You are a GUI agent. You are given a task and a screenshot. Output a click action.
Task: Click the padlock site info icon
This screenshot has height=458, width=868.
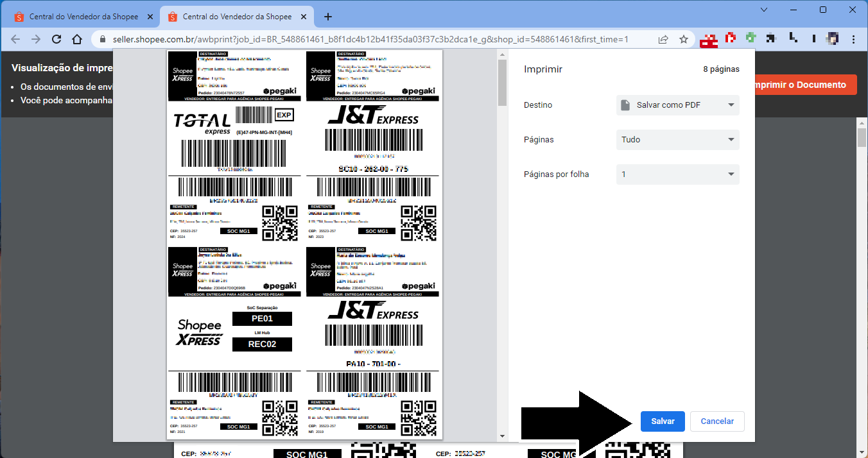[x=102, y=40]
